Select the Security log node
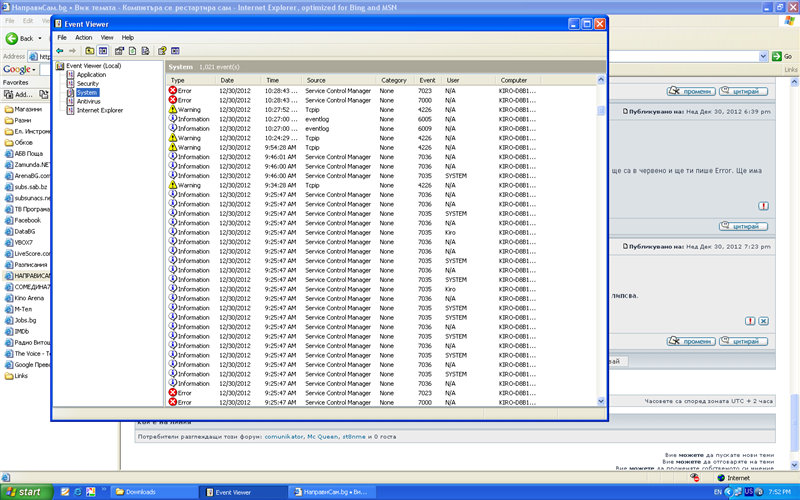Image resolution: width=800 pixels, height=500 pixels. (88, 83)
